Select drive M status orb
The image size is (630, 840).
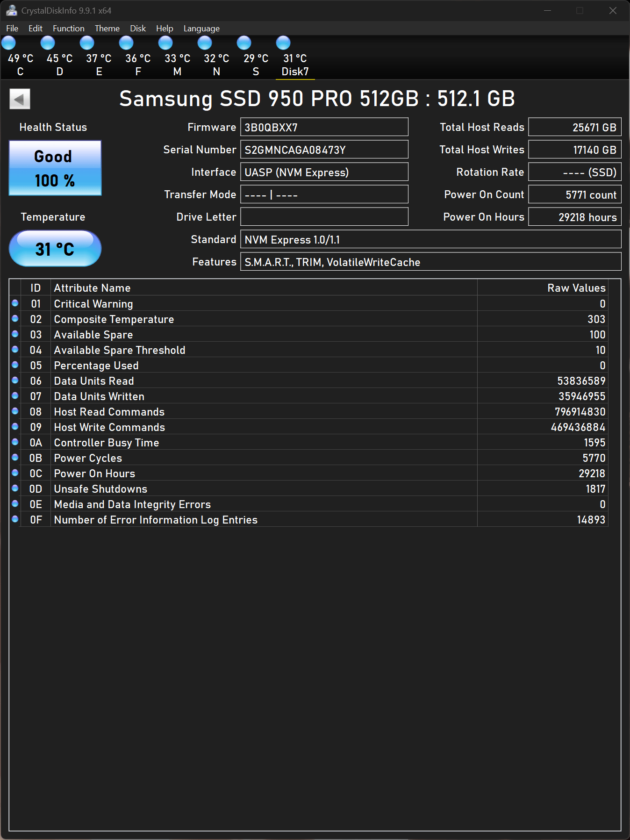point(165,43)
